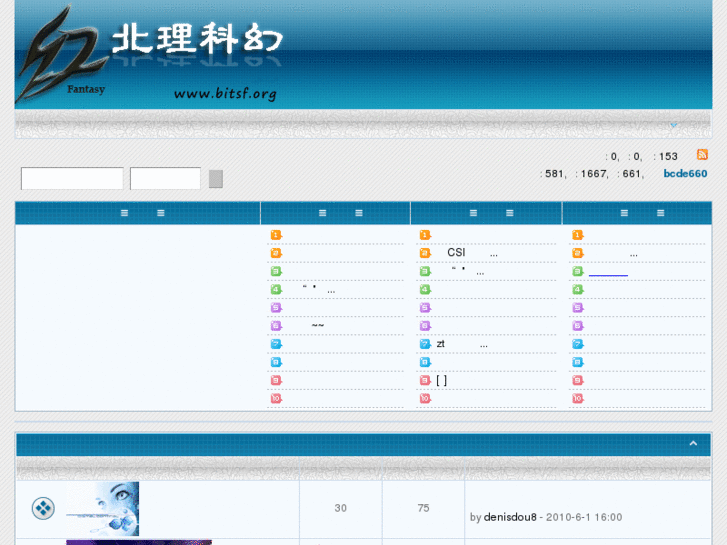Image resolution: width=727 pixels, height=545 pixels.
Task: Click rank 2 badge beside the CSI post
Action: pos(425,253)
